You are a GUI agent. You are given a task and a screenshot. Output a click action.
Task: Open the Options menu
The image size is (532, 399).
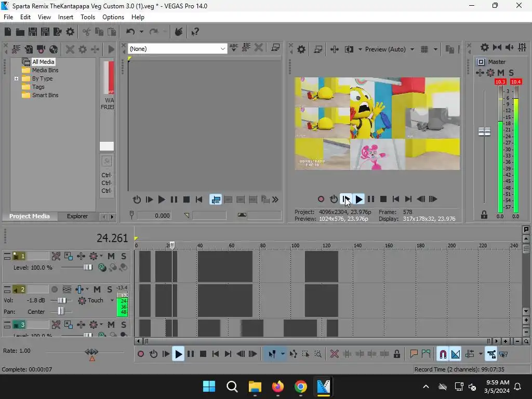click(x=113, y=17)
